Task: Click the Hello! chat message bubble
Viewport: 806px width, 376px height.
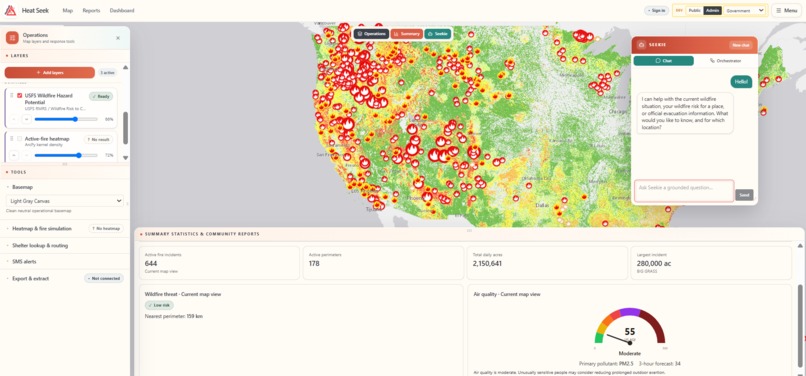Action: [742, 82]
